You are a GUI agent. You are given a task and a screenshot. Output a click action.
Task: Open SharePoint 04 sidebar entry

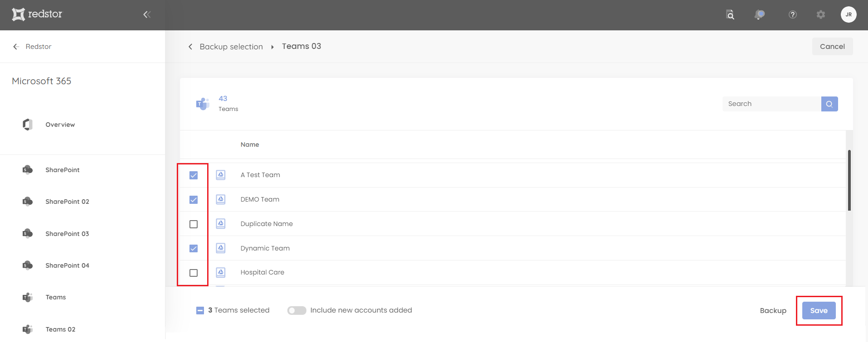point(67,265)
